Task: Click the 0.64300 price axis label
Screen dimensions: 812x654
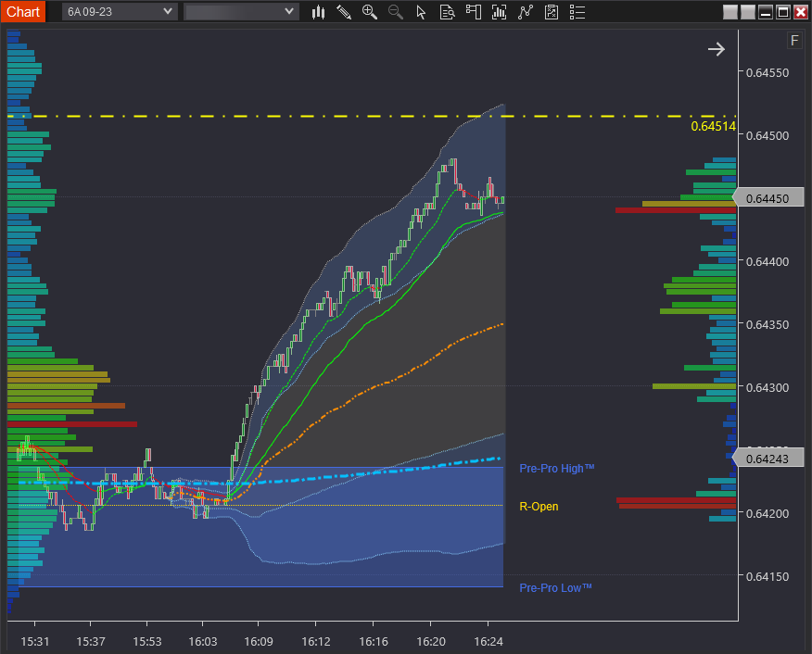Action: coord(768,387)
